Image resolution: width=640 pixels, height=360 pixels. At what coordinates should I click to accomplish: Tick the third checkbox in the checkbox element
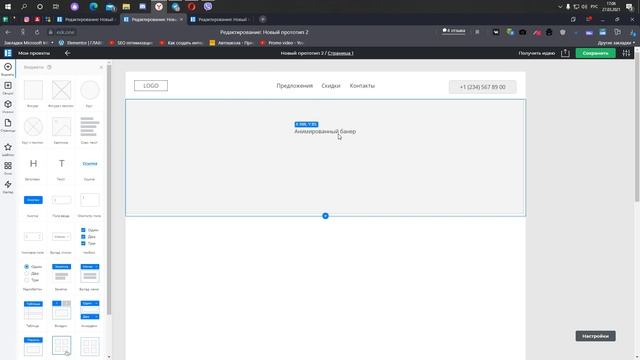coord(83,243)
